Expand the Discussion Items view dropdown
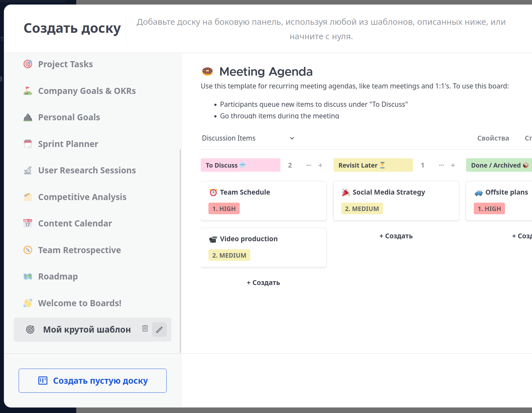This screenshot has width=532, height=413. coord(292,138)
